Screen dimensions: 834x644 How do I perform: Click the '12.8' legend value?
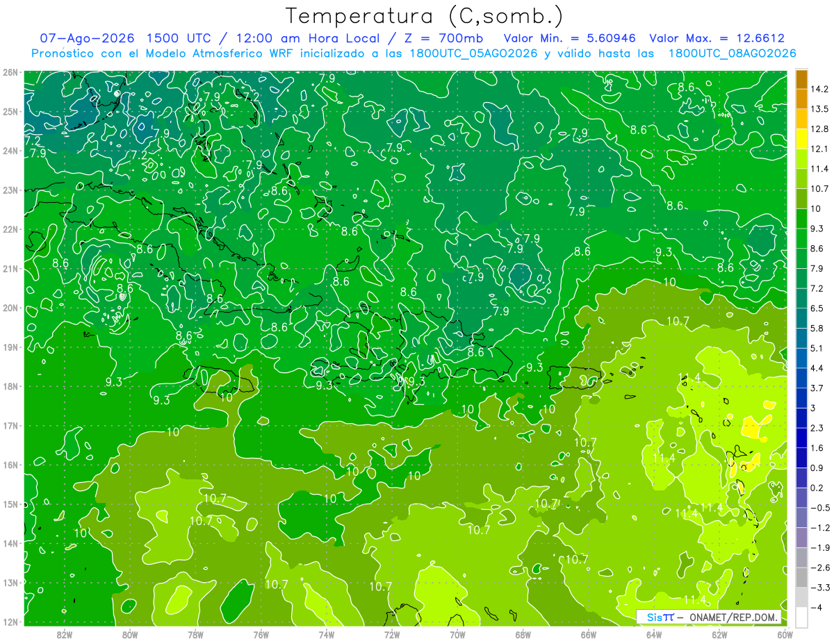(x=819, y=129)
